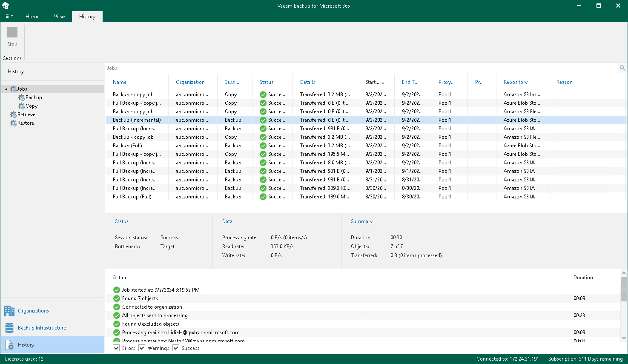
Task: Click the Veeam app icon in title bar
Action: click(6, 6)
